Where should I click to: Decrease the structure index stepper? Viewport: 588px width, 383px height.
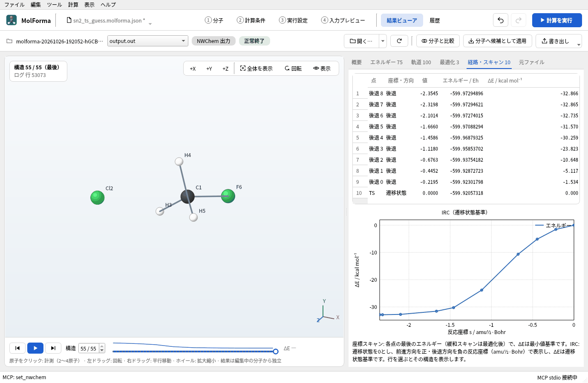tap(102, 351)
